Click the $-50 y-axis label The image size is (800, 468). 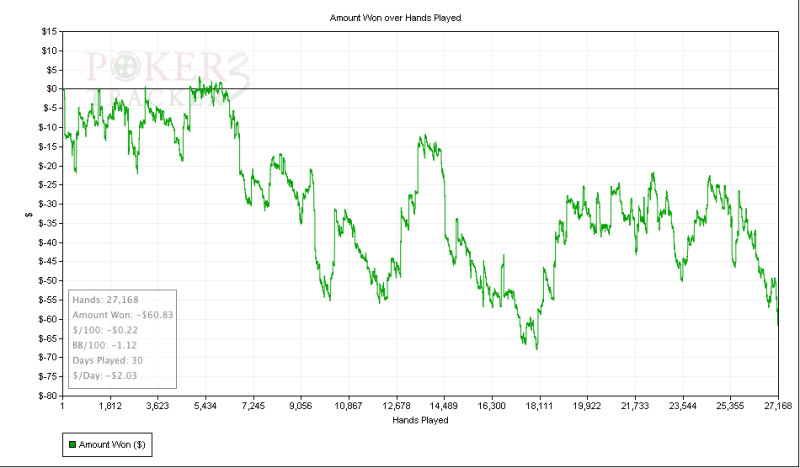pyautogui.click(x=48, y=281)
